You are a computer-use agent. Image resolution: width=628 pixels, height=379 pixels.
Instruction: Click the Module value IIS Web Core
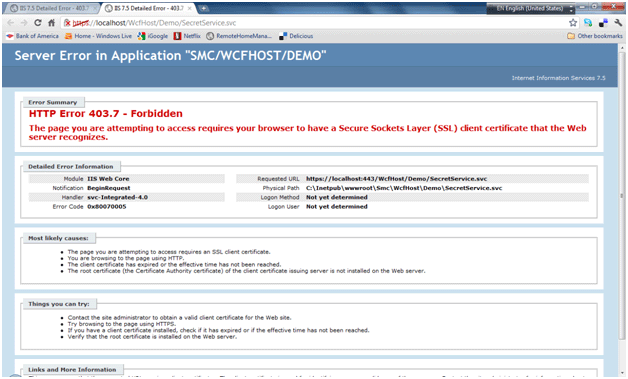108,179
